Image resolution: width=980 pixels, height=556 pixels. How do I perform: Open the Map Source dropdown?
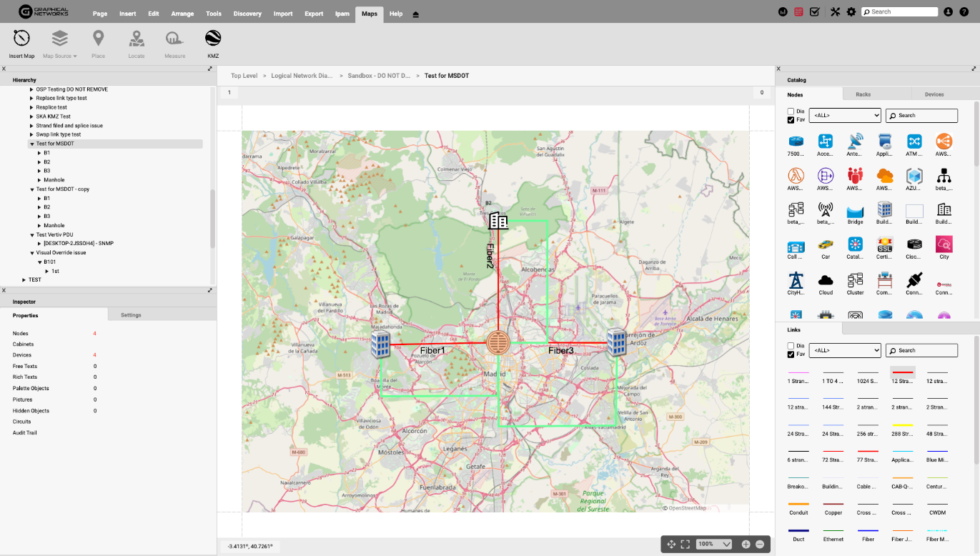[x=60, y=56]
